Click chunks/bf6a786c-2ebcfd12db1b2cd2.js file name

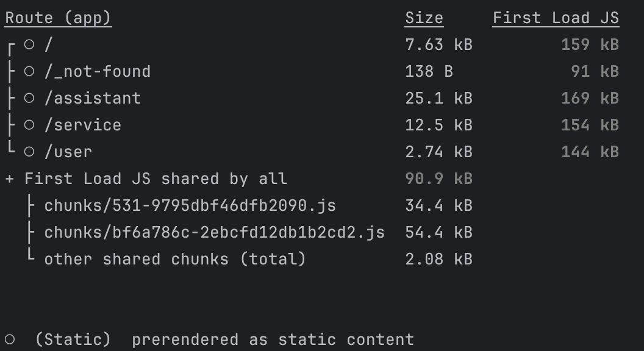(x=214, y=232)
